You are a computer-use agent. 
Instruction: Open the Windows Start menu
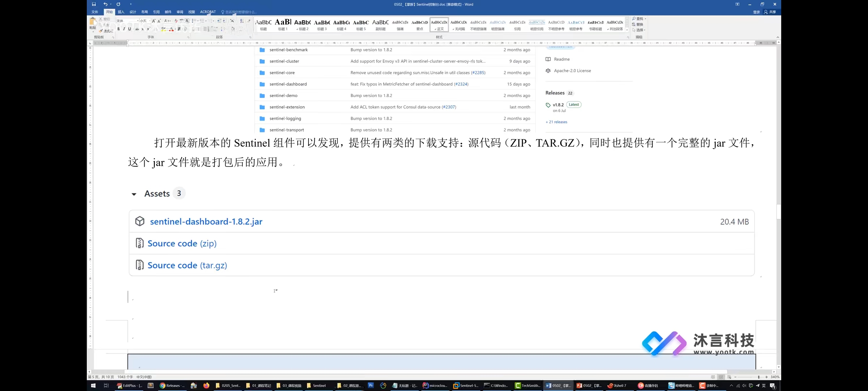(93, 386)
